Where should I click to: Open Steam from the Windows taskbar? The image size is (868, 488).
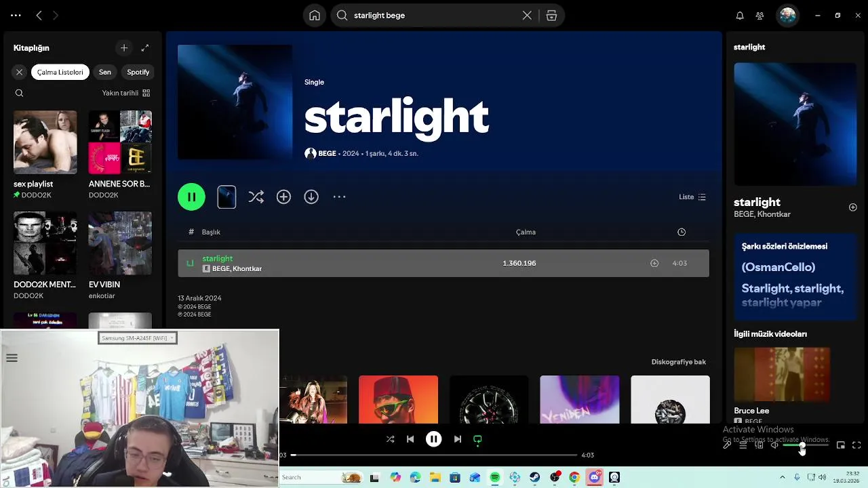point(534,477)
